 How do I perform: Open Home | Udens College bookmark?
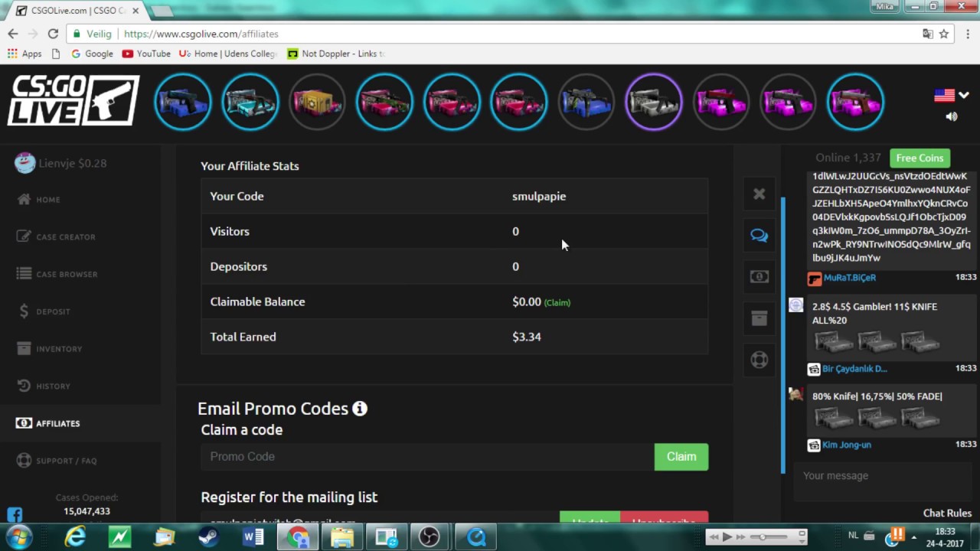click(x=227, y=54)
